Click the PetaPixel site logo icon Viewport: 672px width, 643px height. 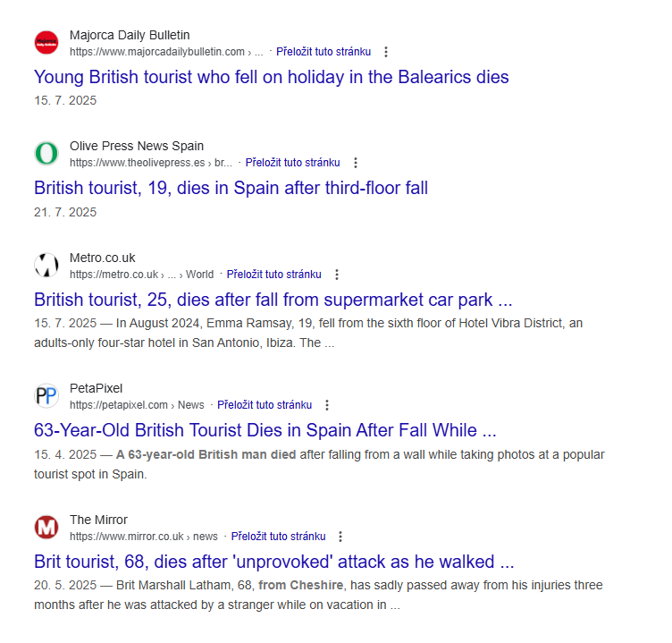(x=46, y=396)
